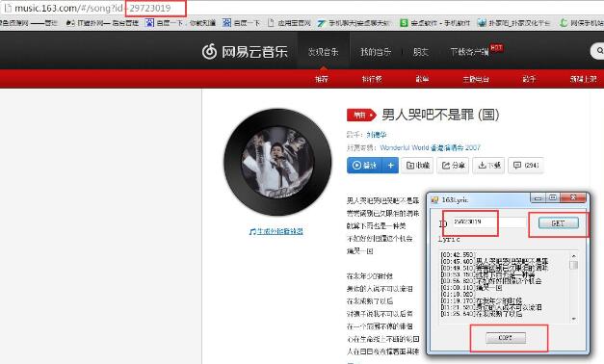Click the 分享 share button
Viewport: 604px width, 364px height.
453,166
